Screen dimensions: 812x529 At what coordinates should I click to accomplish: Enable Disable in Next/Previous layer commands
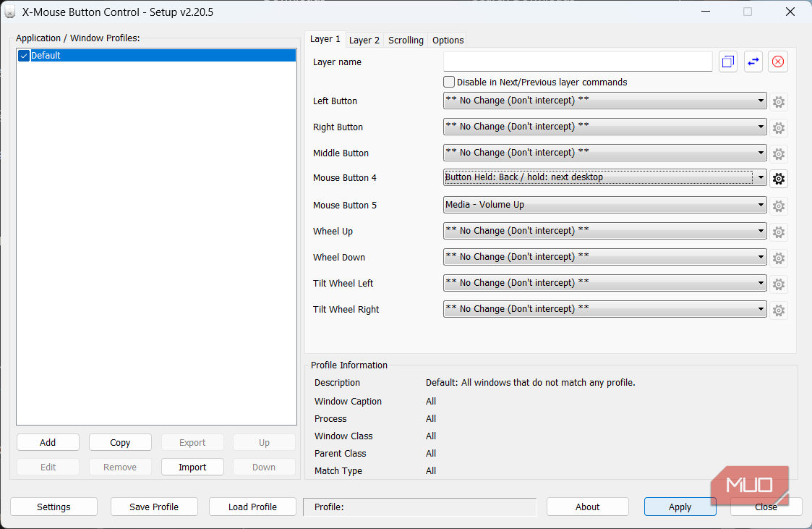point(449,82)
